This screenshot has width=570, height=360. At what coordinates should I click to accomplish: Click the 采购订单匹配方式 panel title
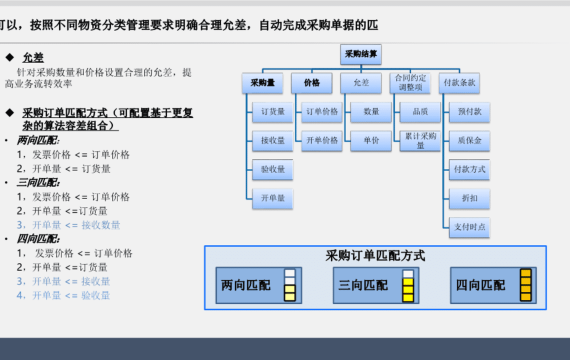click(375, 256)
